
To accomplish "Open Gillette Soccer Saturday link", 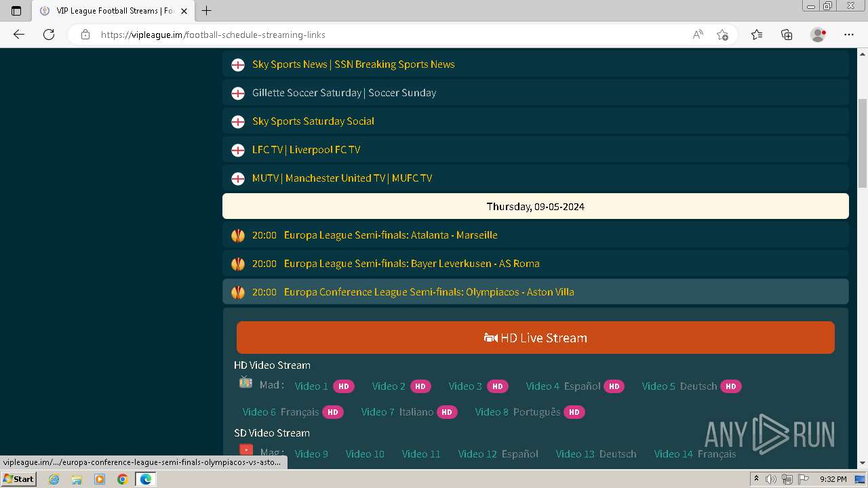I will pyautogui.click(x=344, y=93).
